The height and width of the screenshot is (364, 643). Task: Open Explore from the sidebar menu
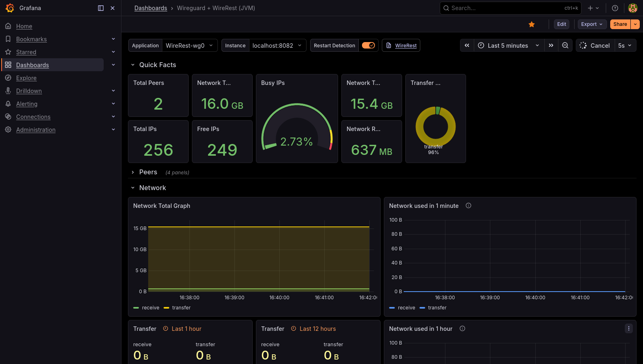click(x=26, y=78)
